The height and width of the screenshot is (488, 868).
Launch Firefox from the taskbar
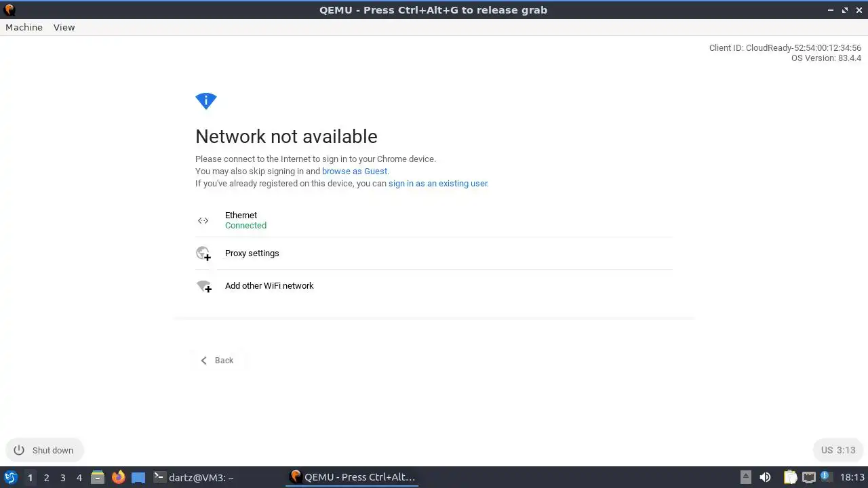[x=118, y=477]
